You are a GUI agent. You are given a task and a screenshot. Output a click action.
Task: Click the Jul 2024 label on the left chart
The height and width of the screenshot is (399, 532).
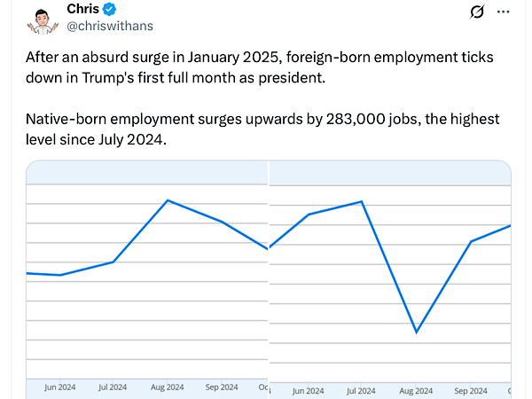(x=113, y=387)
